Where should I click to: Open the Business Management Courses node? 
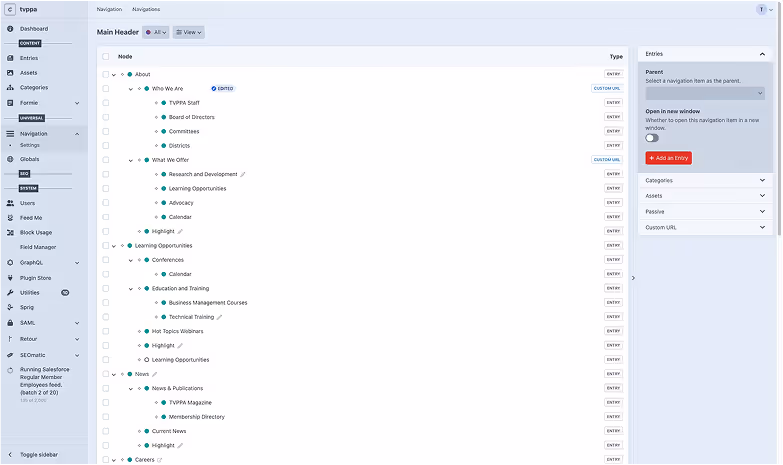click(208, 303)
